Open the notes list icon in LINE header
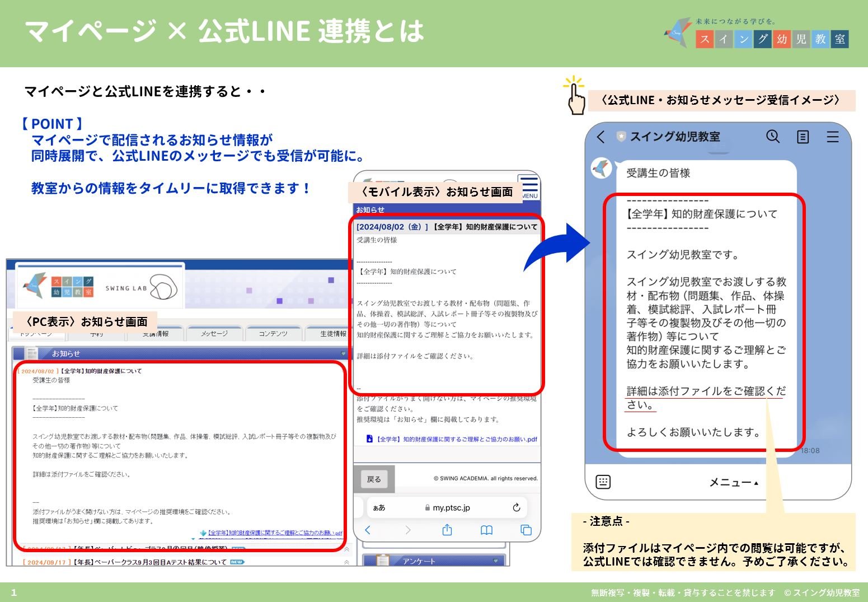Image resolution: width=868 pixels, height=602 pixels. [803, 137]
